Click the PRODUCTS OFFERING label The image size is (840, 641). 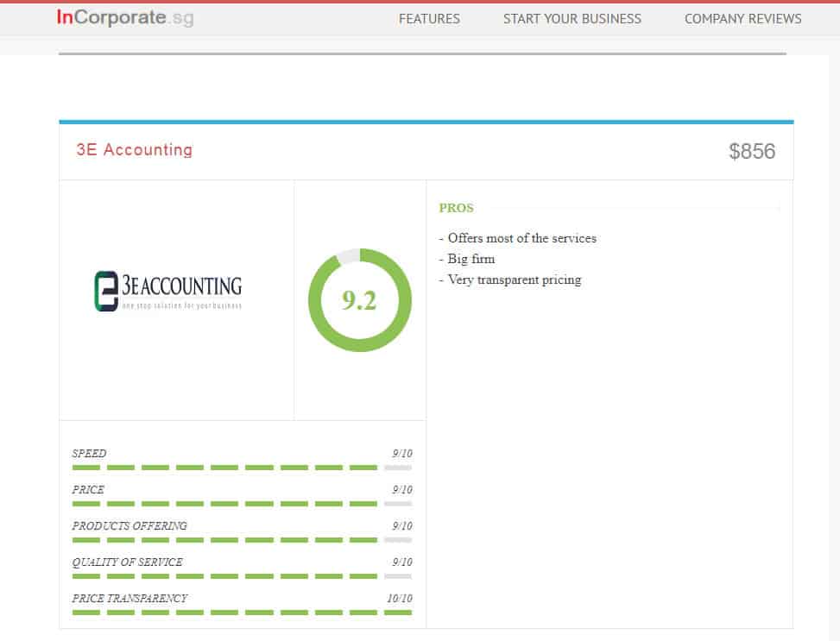pos(129,526)
